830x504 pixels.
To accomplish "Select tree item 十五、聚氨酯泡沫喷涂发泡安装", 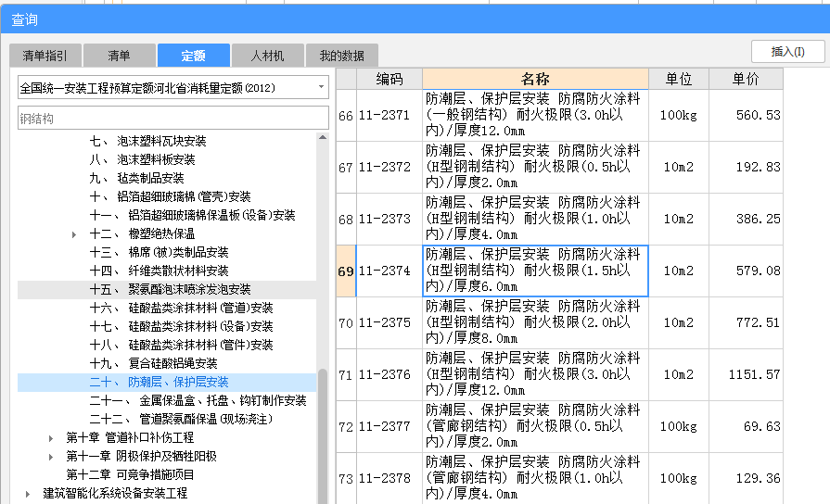I will [170, 289].
